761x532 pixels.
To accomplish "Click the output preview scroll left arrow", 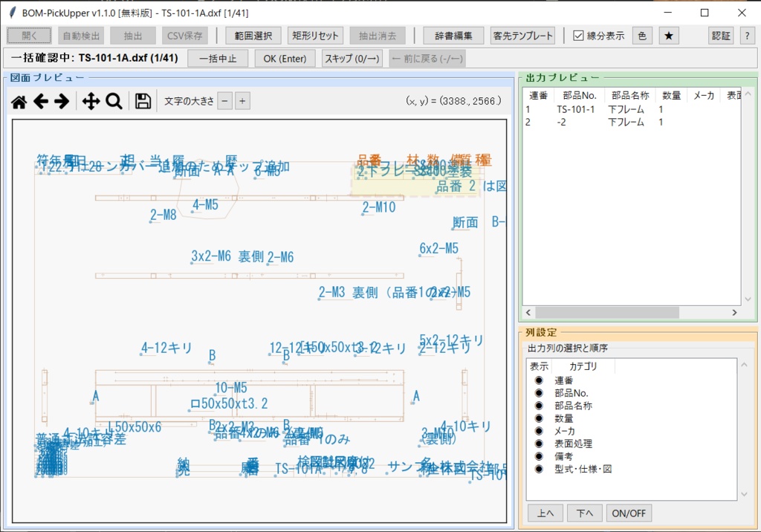I will [x=528, y=313].
